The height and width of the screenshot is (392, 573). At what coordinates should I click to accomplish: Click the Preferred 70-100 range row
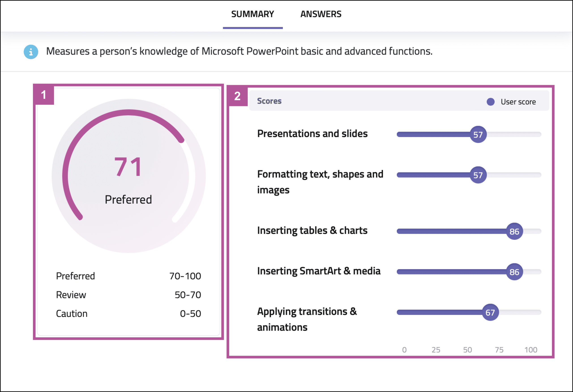[x=128, y=276]
